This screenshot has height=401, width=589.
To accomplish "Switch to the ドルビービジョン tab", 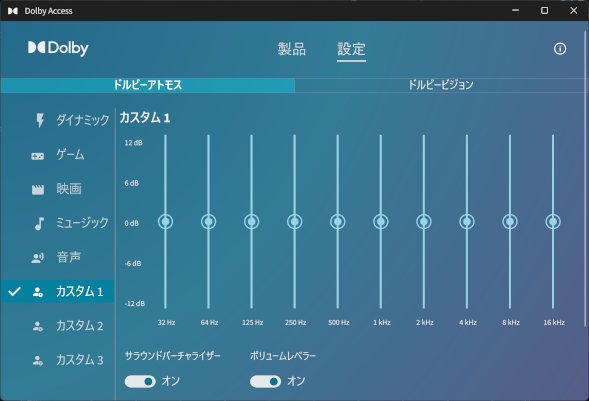I will [441, 85].
